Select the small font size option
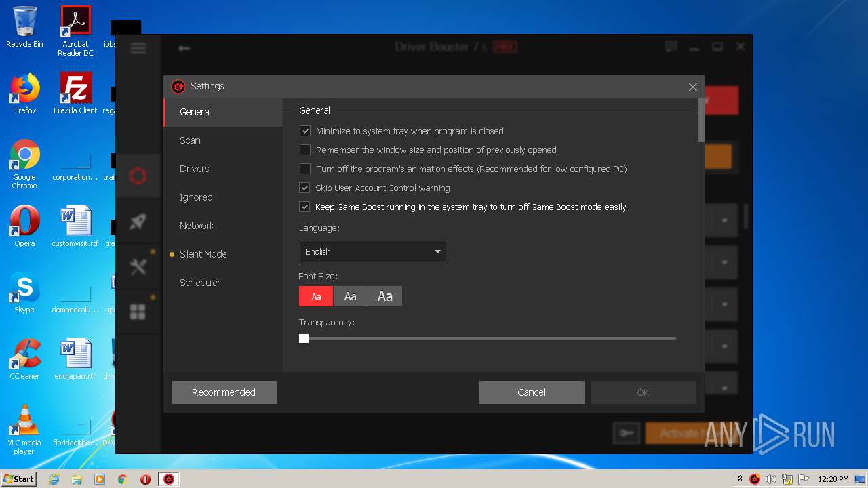The image size is (868, 488). [316, 296]
